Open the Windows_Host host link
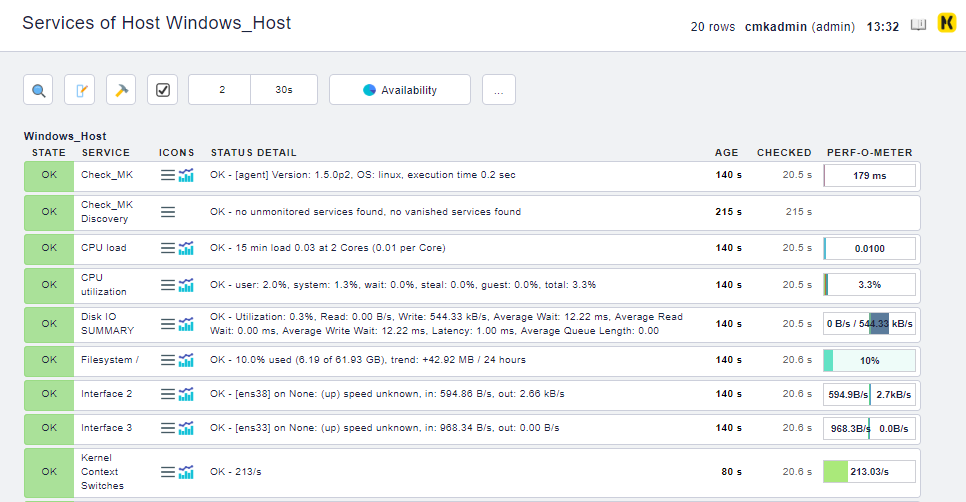Screen dimensions: 966x502 point(65,136)
